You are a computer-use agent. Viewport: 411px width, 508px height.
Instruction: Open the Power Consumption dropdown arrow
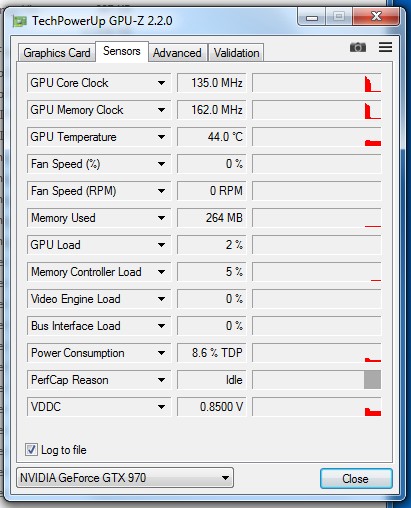(x=161, y=353)
